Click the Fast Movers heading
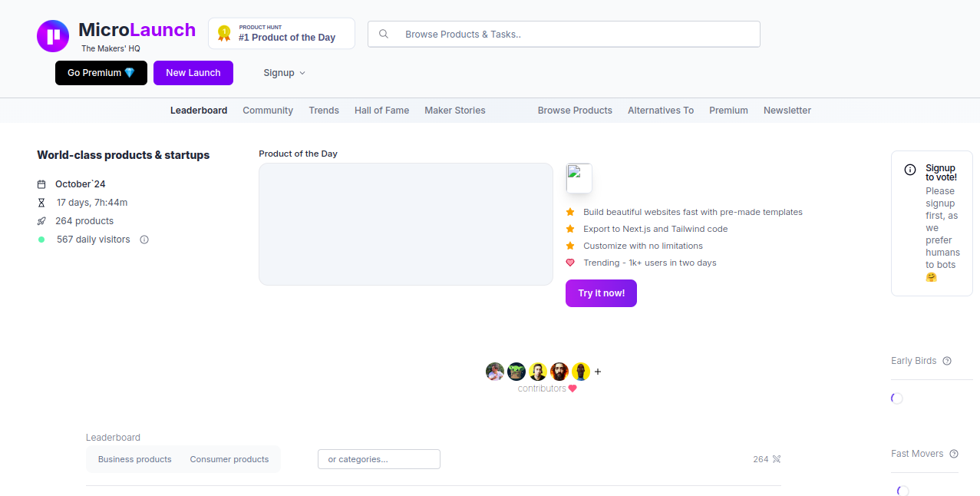The image size is (980, 496). click(917, 454)
